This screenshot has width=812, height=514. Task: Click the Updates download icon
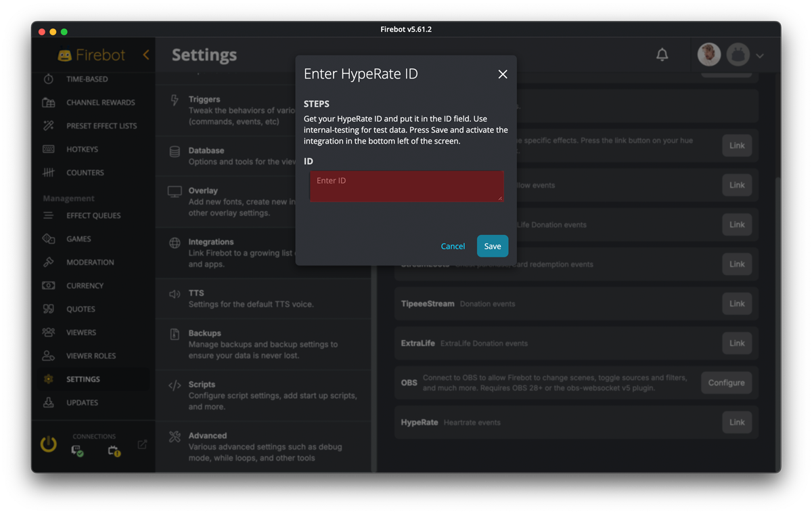(49, 402)
